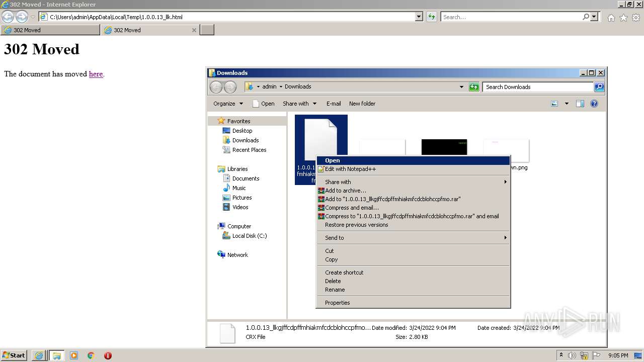Click the Explorer forward button in Downloads window

pos(230,87)
